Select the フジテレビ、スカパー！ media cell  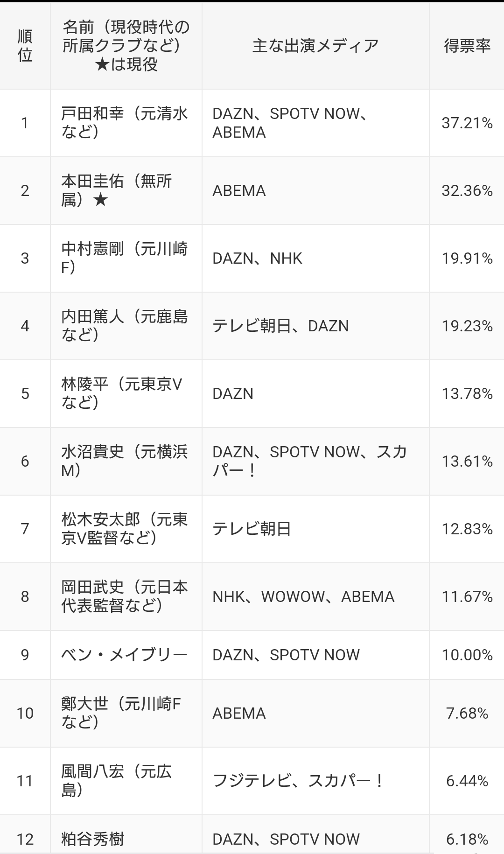[x=315, y=781]
